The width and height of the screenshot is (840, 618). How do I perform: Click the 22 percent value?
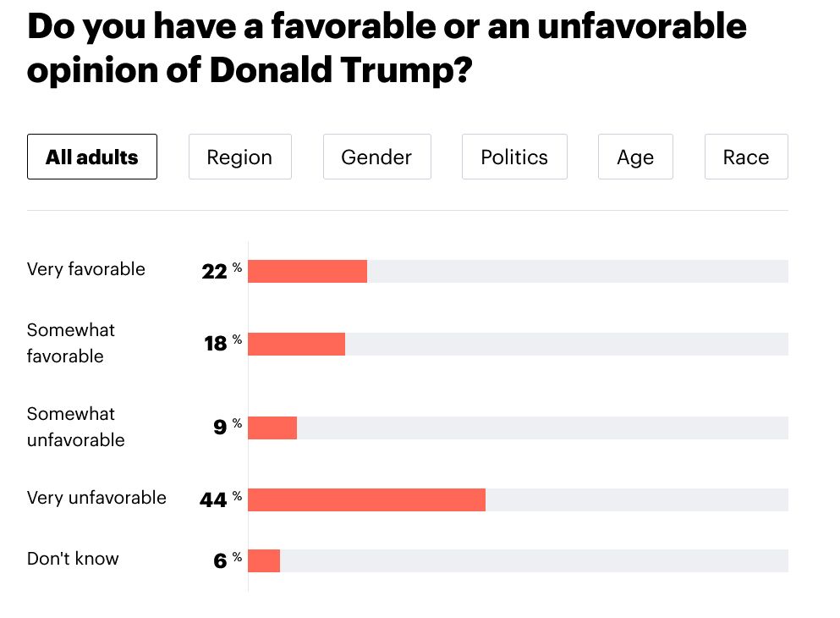point(222,271)
